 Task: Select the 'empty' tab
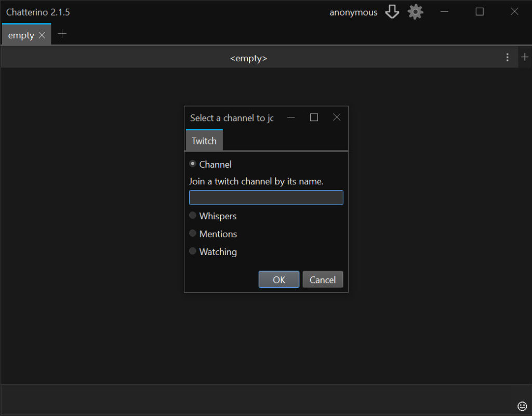21,35
